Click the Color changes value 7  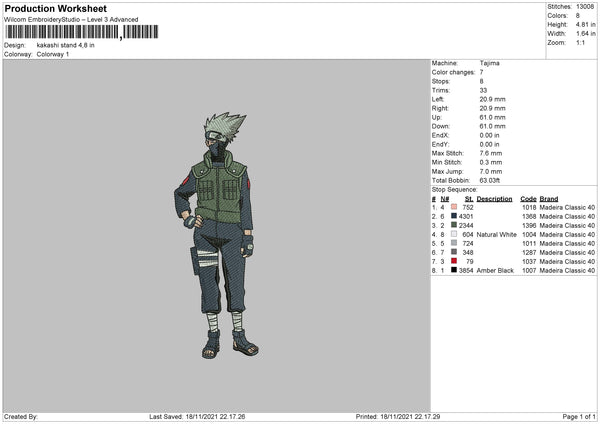pyautogui.click(x=481, y=72)
